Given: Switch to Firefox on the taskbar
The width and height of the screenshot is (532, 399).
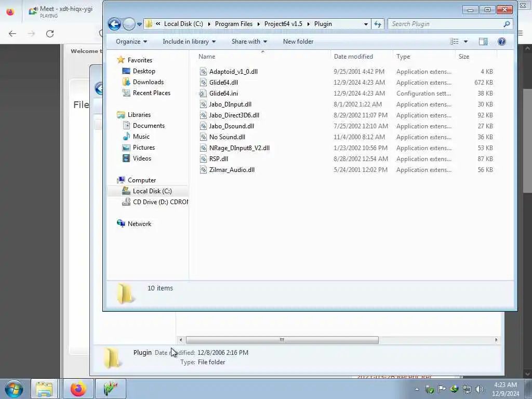Looking at the screenshot, I should tap(78, 389).
